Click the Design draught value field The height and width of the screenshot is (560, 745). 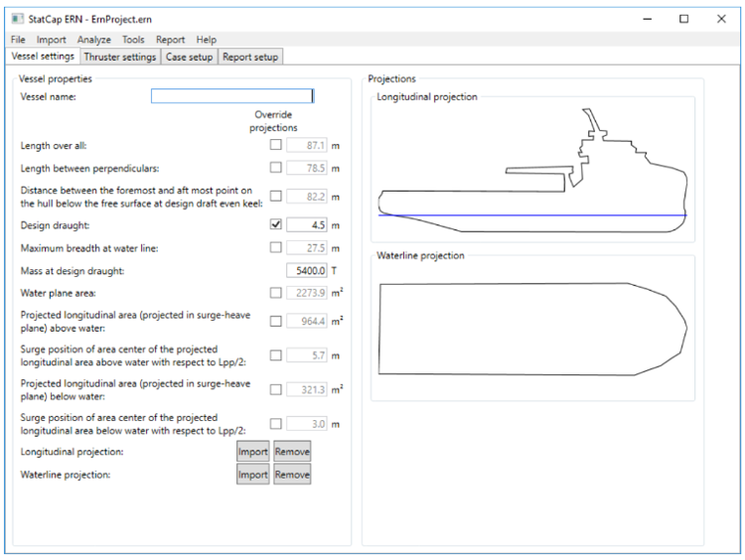point(307,223)
